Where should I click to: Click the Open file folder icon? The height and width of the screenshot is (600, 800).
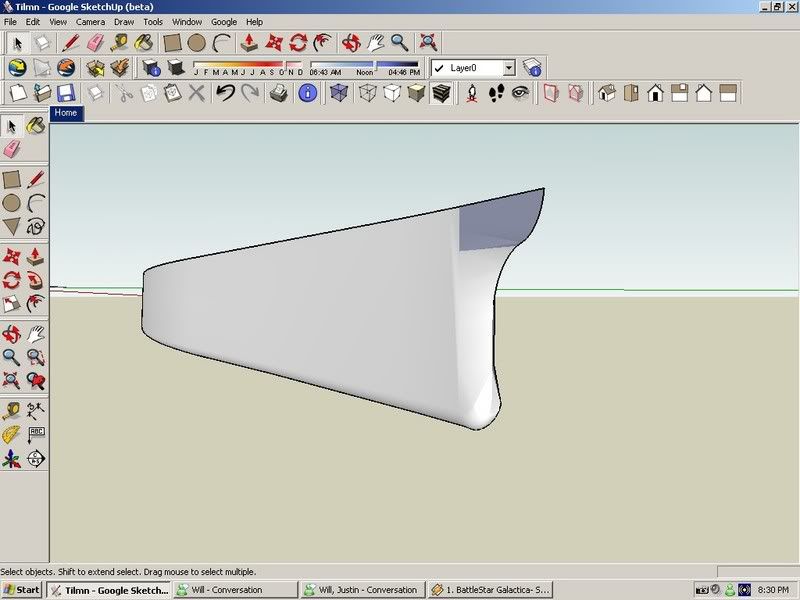[x=42, y=93]
